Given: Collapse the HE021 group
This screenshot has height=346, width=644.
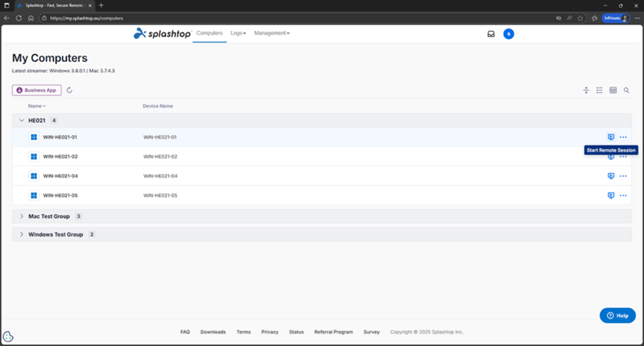Looking at the screenshot, I should click(21, 120).
